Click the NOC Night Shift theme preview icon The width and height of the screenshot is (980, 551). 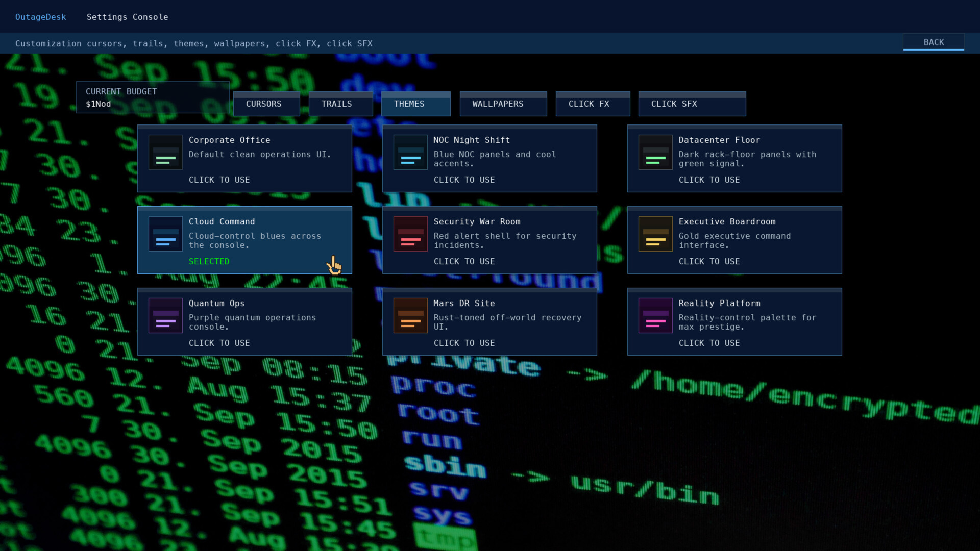coord(410,152)
